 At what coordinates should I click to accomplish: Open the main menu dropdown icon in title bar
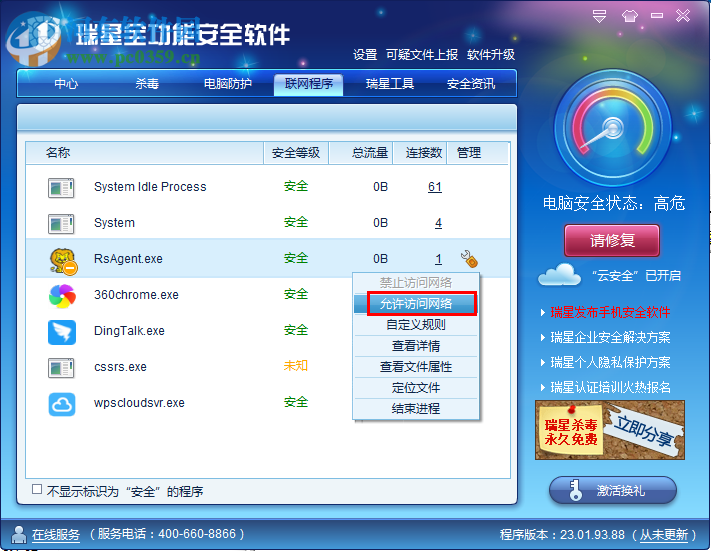coord(599,16)
